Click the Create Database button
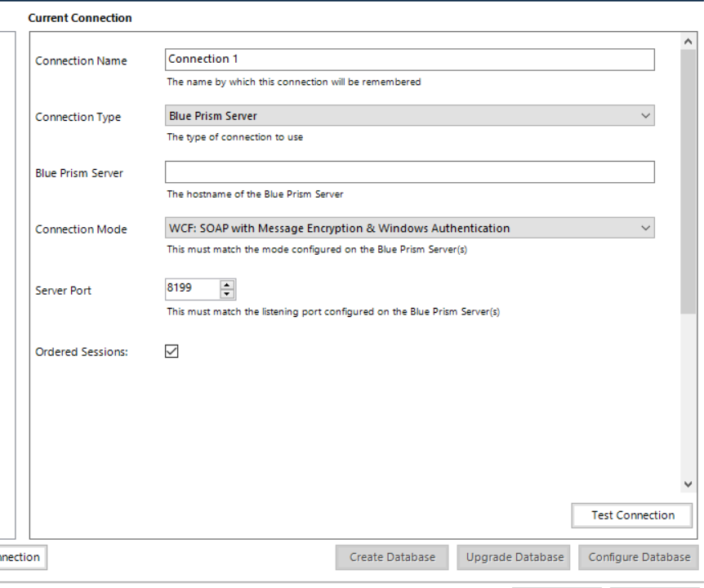704x588 pixels. (x=392, y=557)
